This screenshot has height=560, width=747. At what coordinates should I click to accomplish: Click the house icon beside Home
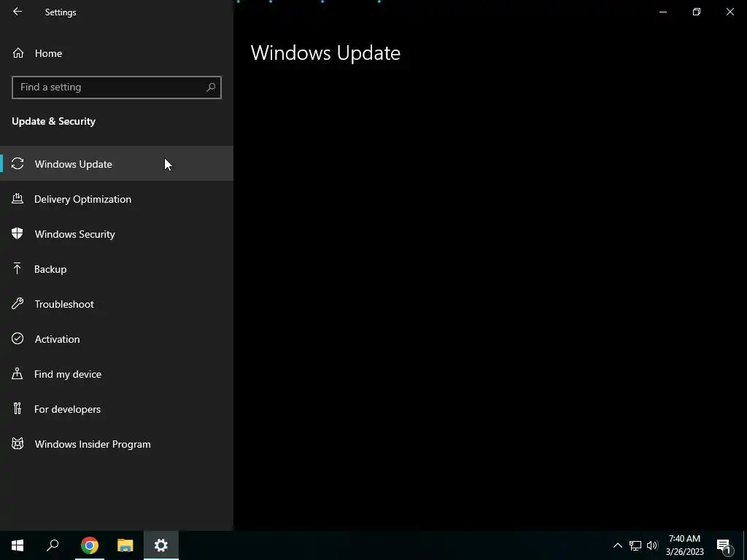[x=18, y=52]
